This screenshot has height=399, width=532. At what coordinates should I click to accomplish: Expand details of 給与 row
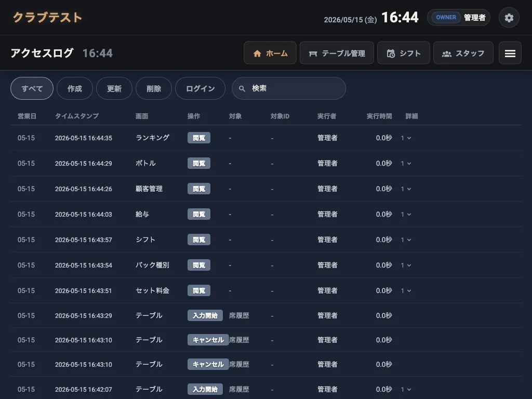(406, 215)
